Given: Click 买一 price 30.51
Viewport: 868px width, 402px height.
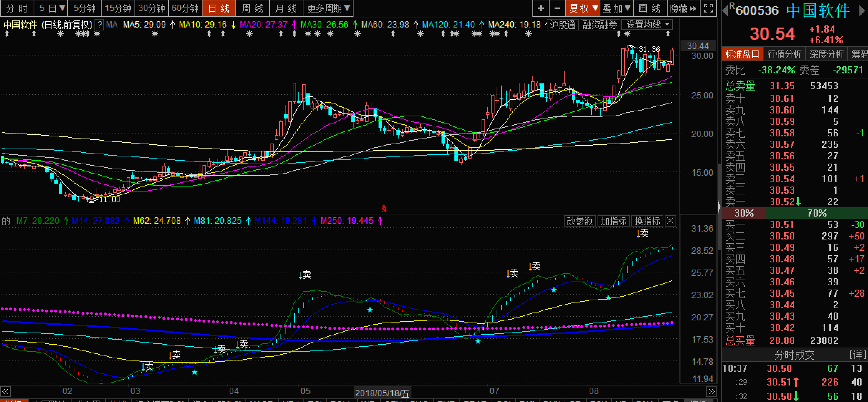Looking at the screenshot, I should [x=782, y=224].
